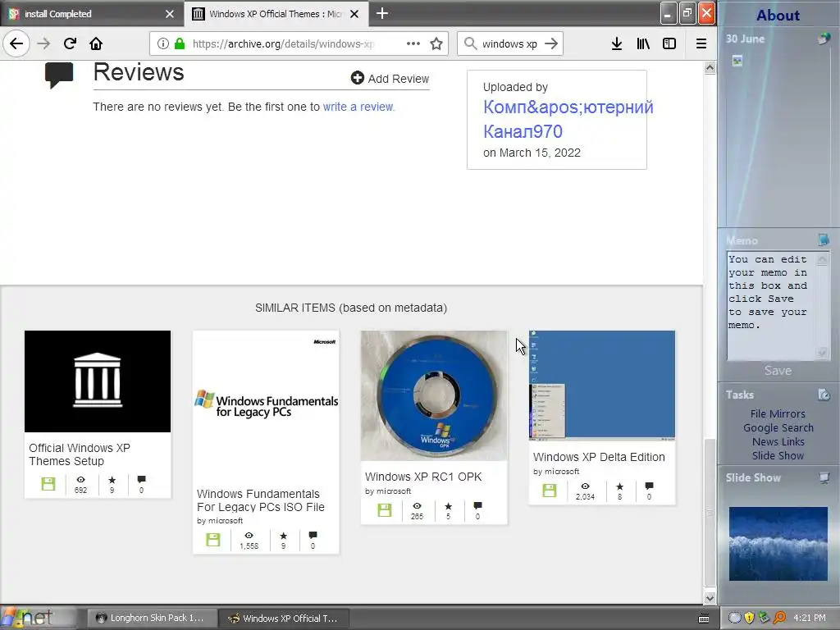Open the browser home page
This screenshot has height=630, width=840.
(96, 43)
